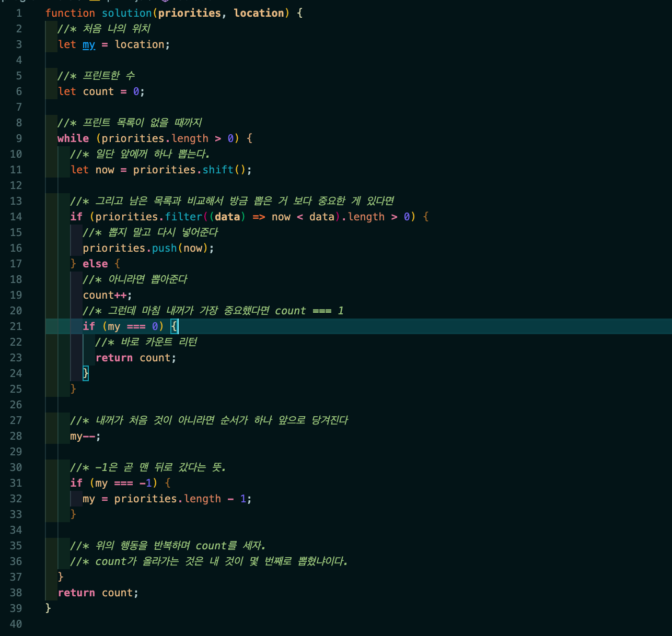Screen dimensions: 672x636
Task: Click the 'while' keyword on line 9
Action: pyautogui.click(x=73, y=138)
